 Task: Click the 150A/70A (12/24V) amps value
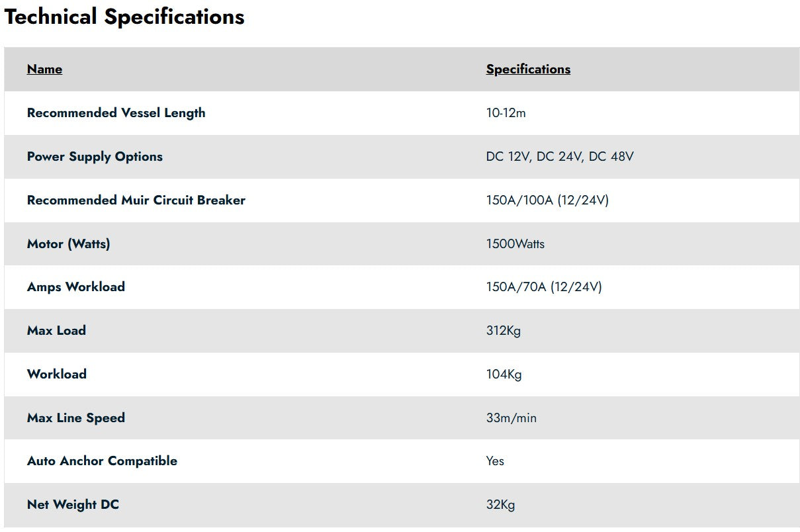tap(544, 287)
